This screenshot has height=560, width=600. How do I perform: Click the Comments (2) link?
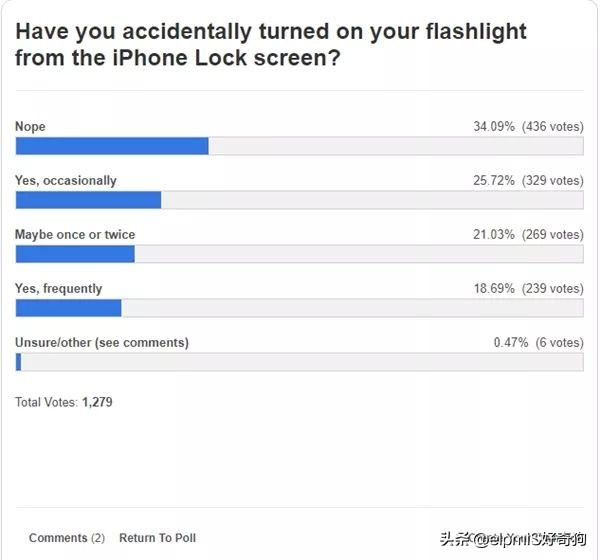66,538
